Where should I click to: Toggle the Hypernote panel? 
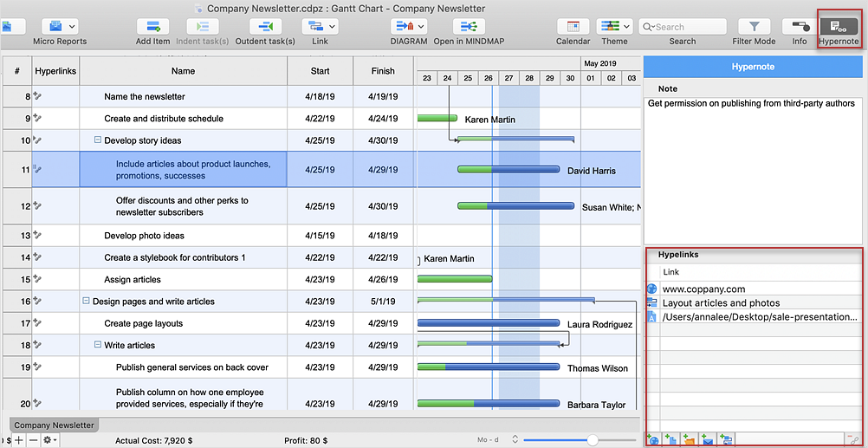pos(839,27)
